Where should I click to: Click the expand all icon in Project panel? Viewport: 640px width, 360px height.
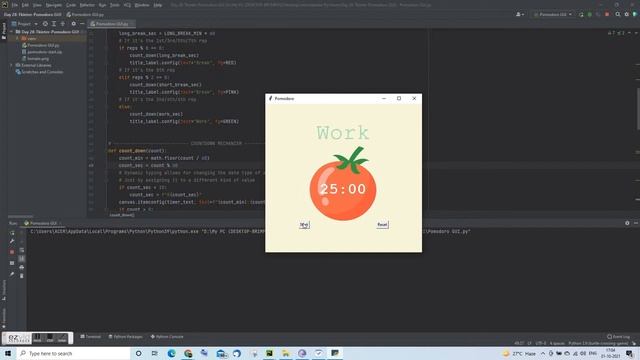click(x=54, y=24)
